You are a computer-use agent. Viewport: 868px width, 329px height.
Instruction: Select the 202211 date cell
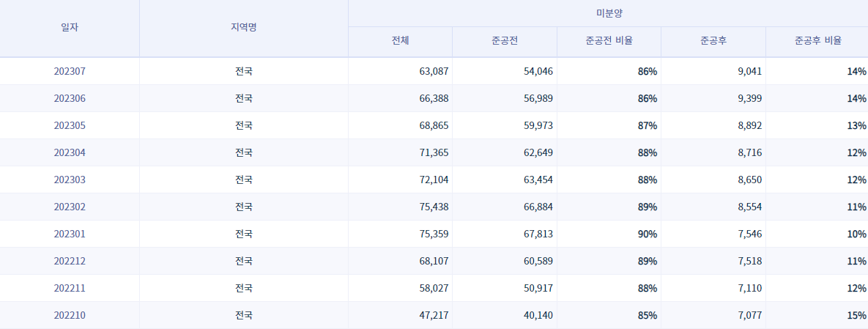pos(70,288)
